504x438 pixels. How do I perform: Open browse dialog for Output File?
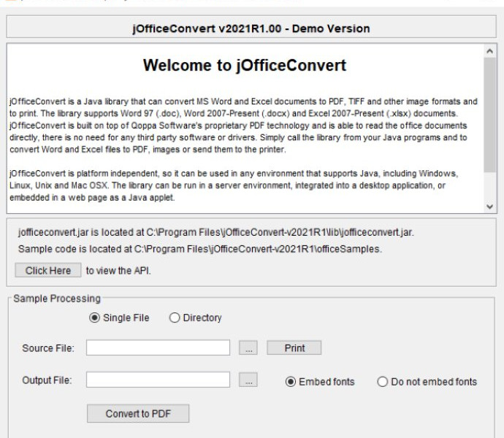tap(248, 380)
